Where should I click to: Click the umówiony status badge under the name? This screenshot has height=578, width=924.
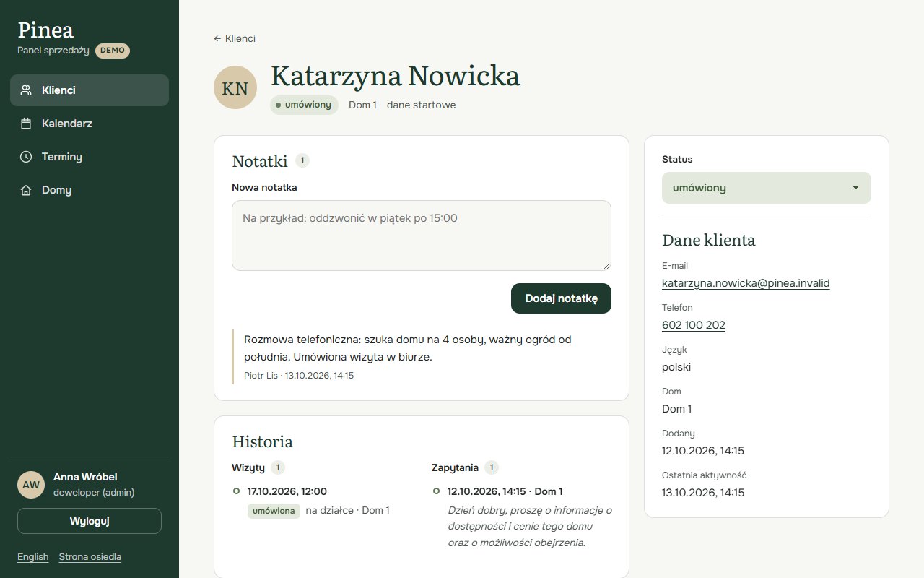point(304,105)
